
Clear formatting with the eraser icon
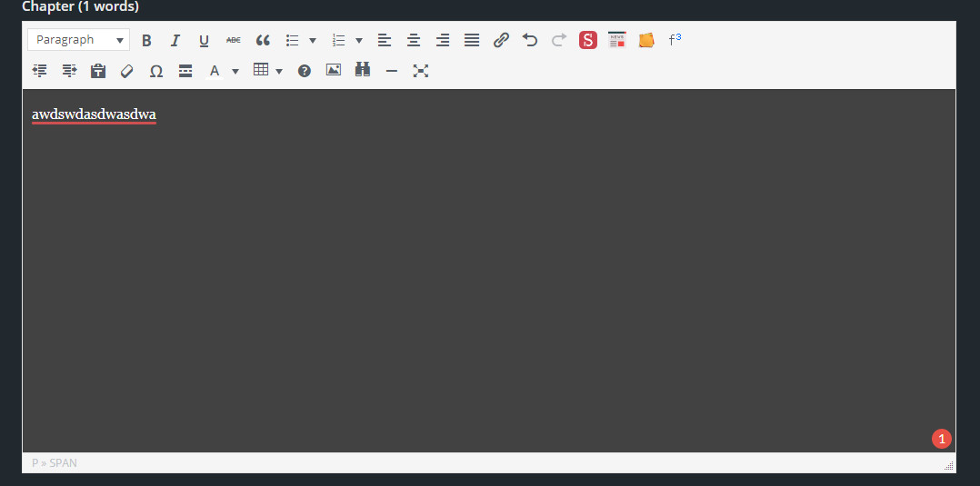coord(127,70)
